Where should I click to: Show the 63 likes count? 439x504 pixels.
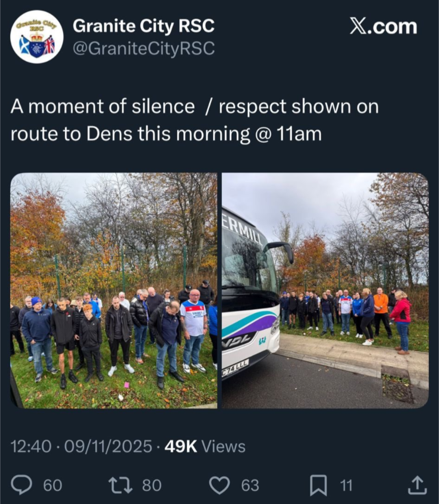pos(250,485)
